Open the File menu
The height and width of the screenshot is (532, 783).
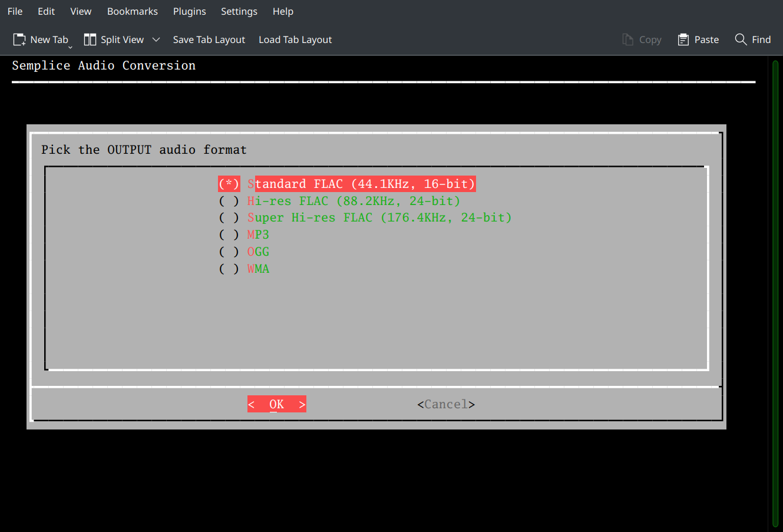[15, 11]
